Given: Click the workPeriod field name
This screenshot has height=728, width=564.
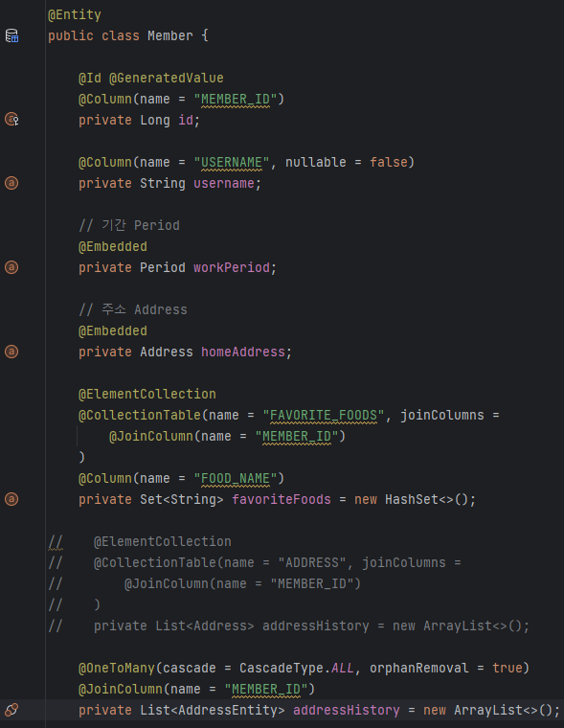Looking at the screenshot, I should click(x=232, y=267).
